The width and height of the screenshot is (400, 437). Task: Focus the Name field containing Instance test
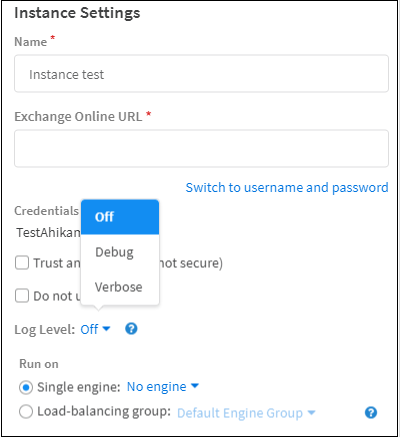201,74
